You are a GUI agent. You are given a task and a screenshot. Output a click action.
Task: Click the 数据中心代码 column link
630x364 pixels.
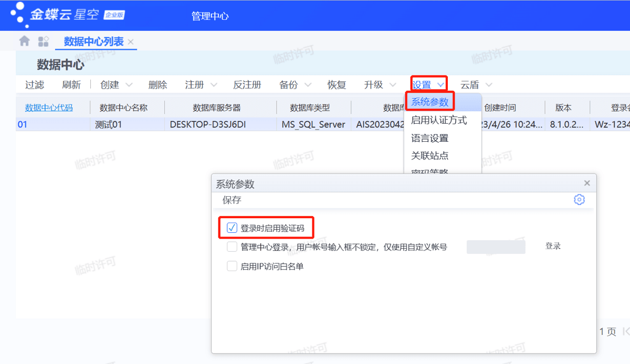49,108
